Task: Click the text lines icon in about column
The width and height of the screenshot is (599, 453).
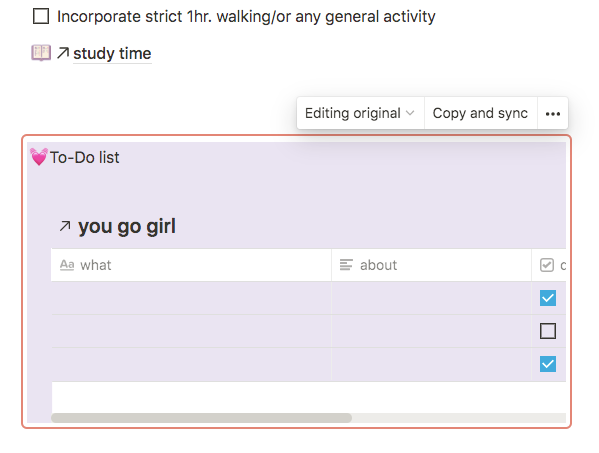Action: pos(346,265)
